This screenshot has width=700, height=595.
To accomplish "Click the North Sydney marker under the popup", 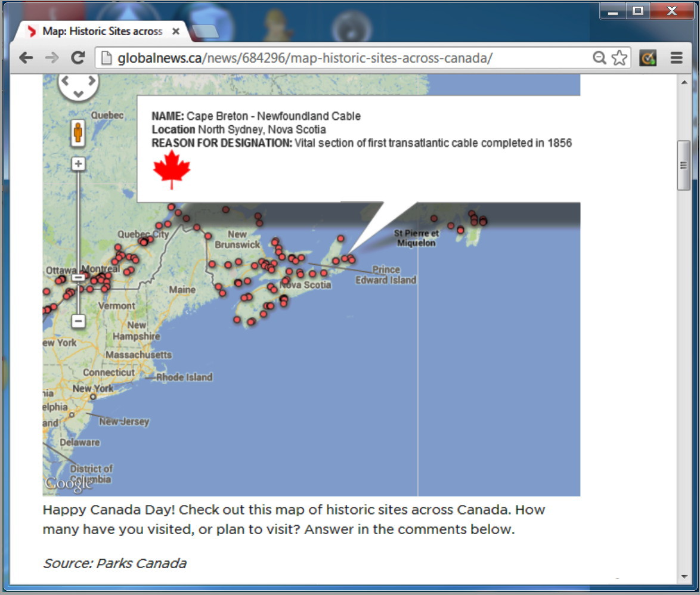I will (x=351, y=259).
